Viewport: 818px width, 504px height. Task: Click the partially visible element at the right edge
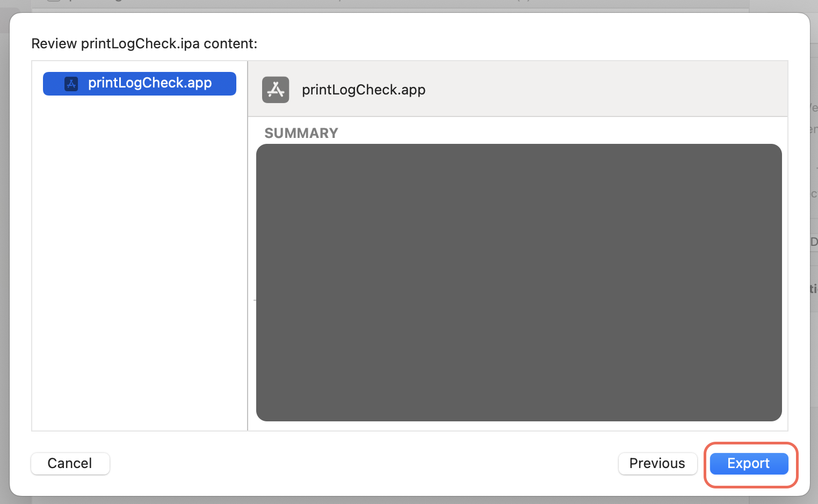pos(813,242)
